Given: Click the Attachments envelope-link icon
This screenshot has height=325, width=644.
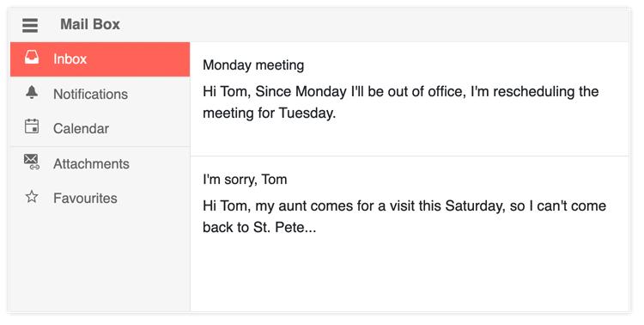Looking at the screenshot, I should coord(32,162).
